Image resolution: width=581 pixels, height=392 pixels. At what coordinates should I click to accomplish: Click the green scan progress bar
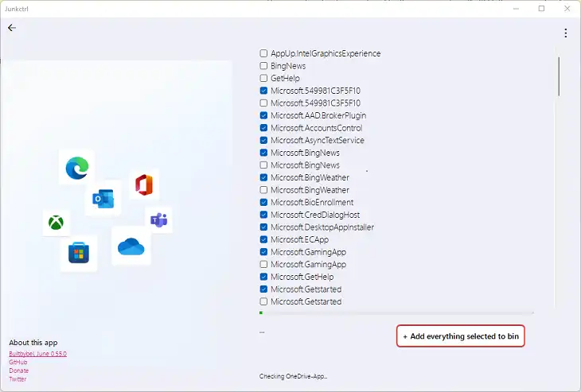(x=396, y=312)
